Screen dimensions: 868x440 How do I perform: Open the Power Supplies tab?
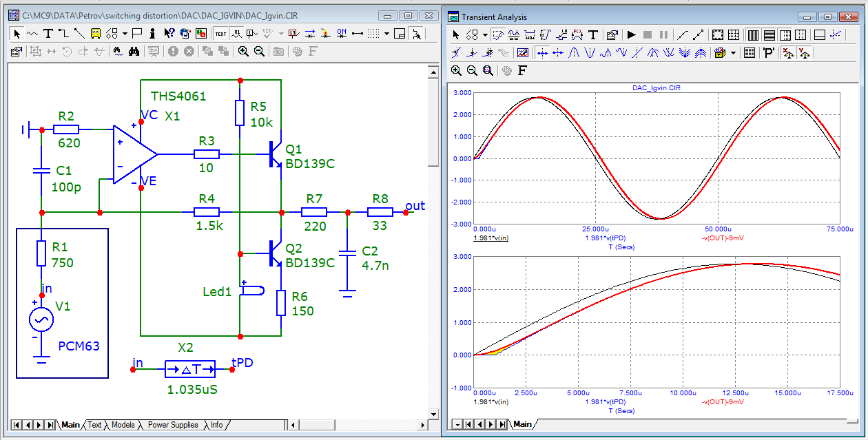coord(173,425)
